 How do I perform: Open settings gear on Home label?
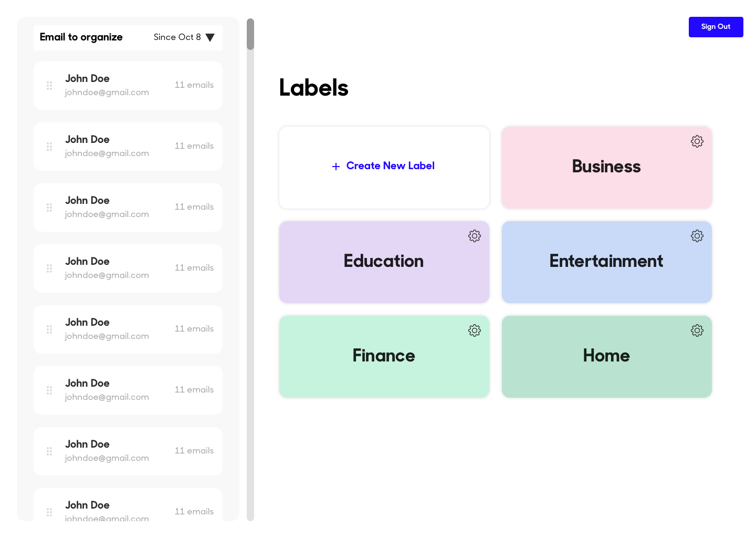[697, 330]
